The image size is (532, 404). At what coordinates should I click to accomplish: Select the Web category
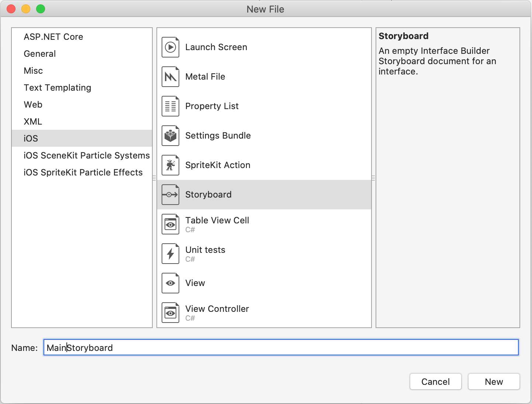(33, 104)
